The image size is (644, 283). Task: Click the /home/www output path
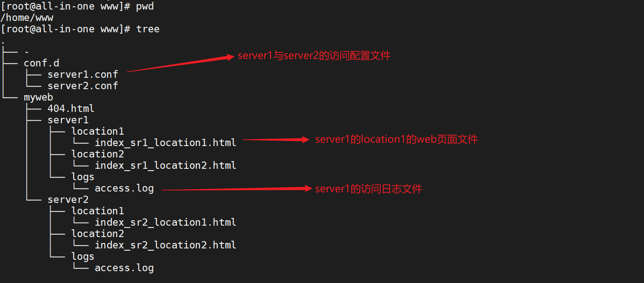tap(27, 17)
